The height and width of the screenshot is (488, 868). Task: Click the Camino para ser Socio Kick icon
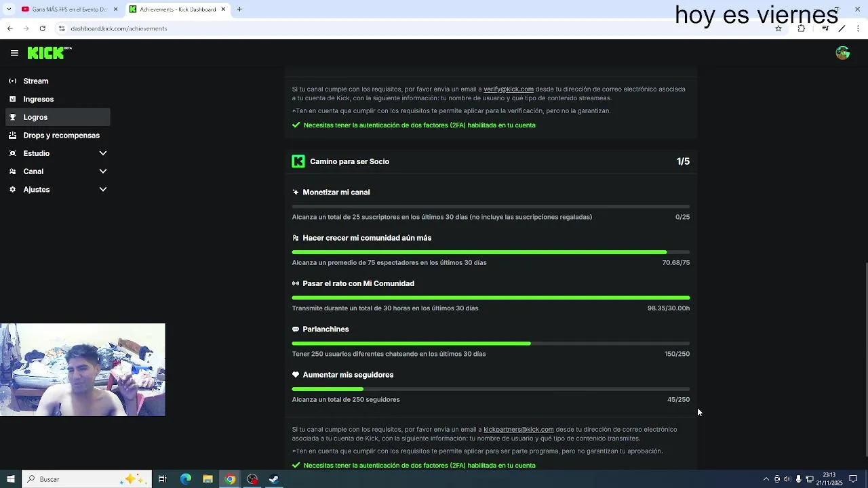click(298, 161)
